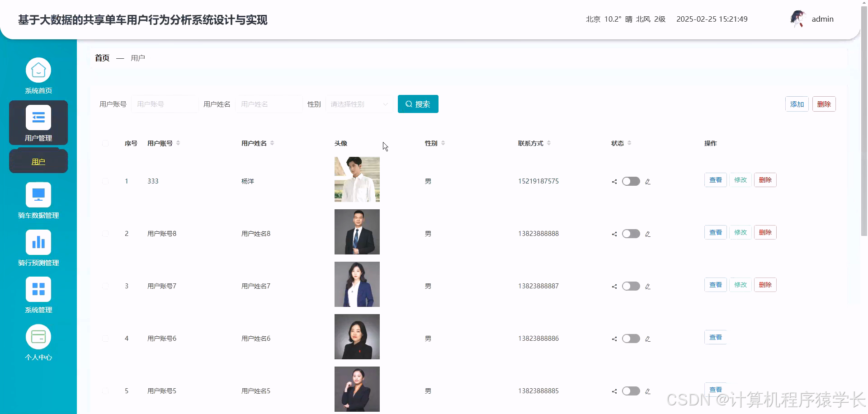Sort the table by 用户账号 column
The height and width of the screenshot is (414, 868).
(178, 143)
